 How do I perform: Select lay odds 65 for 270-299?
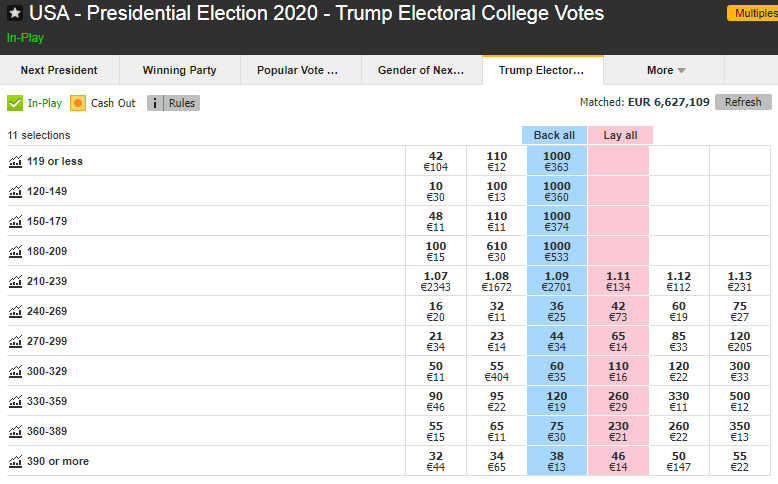pyautogui.click(x=619, y=341)
